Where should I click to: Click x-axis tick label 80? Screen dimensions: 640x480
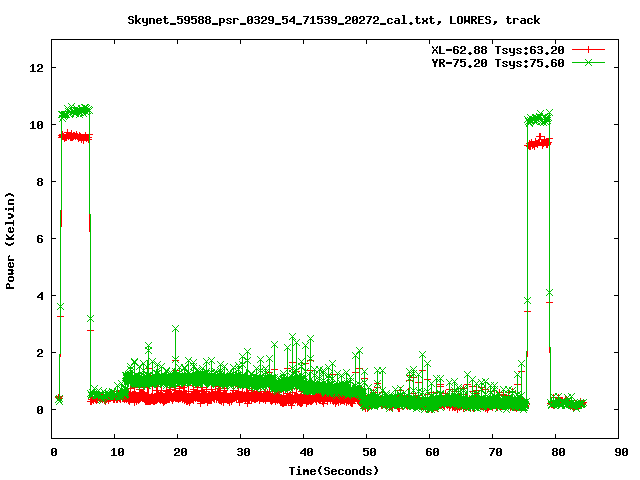(558, 452)
